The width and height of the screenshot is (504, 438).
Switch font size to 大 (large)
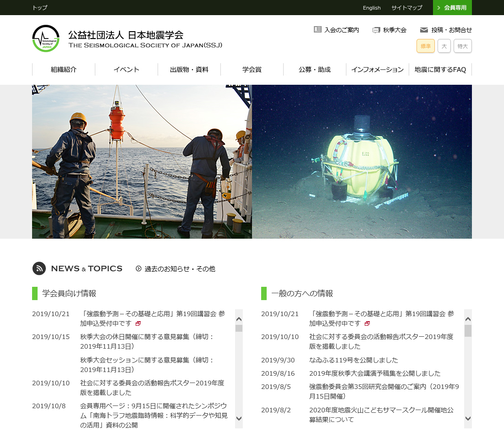tap(444, 46)
